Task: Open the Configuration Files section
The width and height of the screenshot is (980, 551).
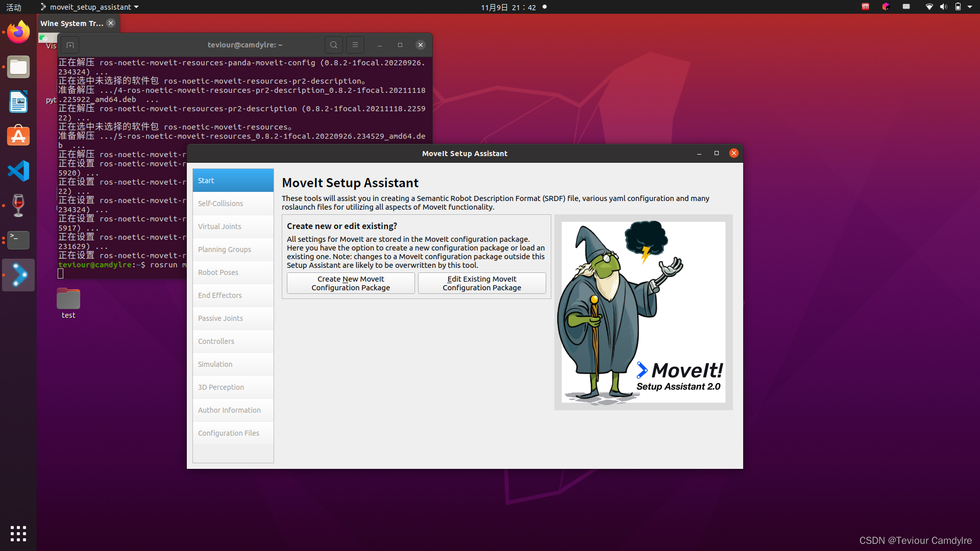Action: (x=233, y=433)
